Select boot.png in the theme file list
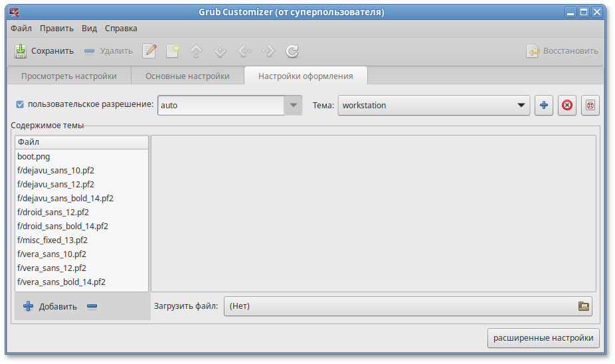This screenshot has width=615, height=364. coord(82,157)
